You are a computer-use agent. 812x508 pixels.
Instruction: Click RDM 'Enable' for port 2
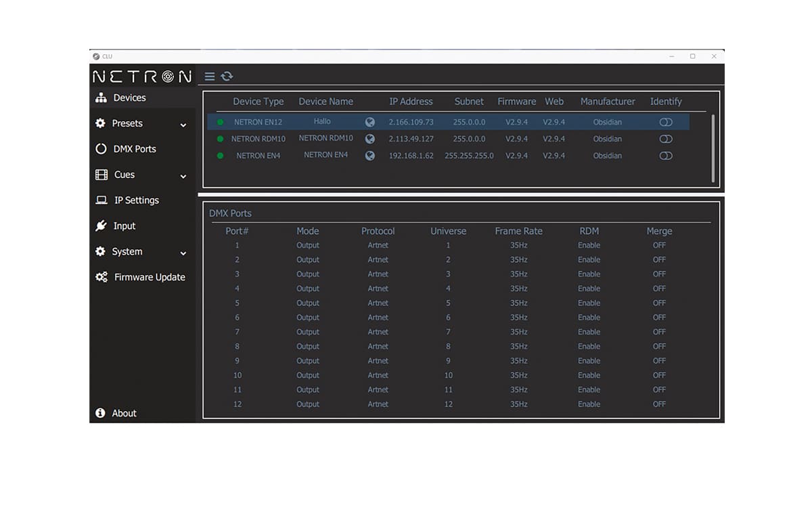pyautogui.click(x=589, y=259)
